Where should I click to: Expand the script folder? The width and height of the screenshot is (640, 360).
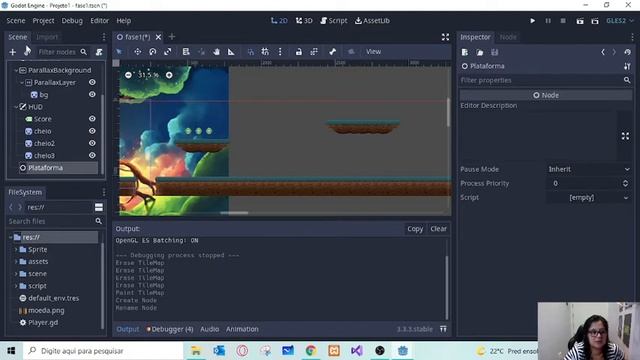click(16, 286)
